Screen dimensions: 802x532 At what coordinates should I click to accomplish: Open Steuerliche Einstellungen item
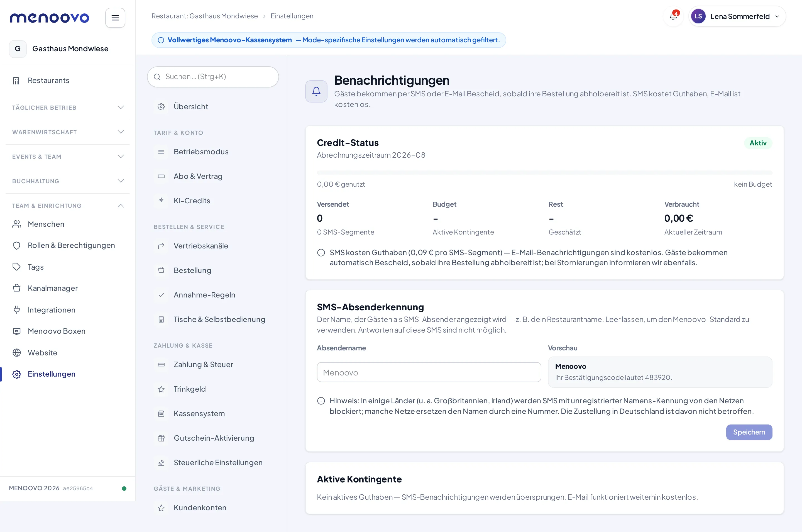[213, 462]
